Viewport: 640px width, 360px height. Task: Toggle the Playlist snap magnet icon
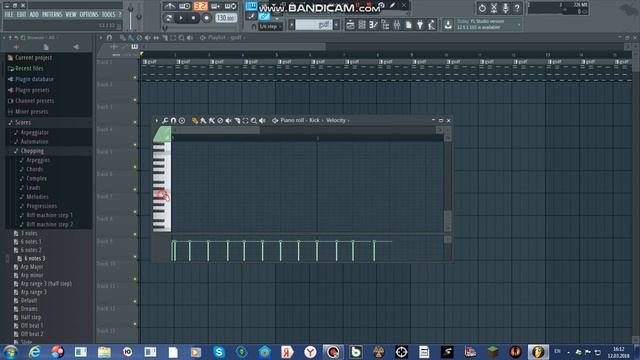point(109,38)
